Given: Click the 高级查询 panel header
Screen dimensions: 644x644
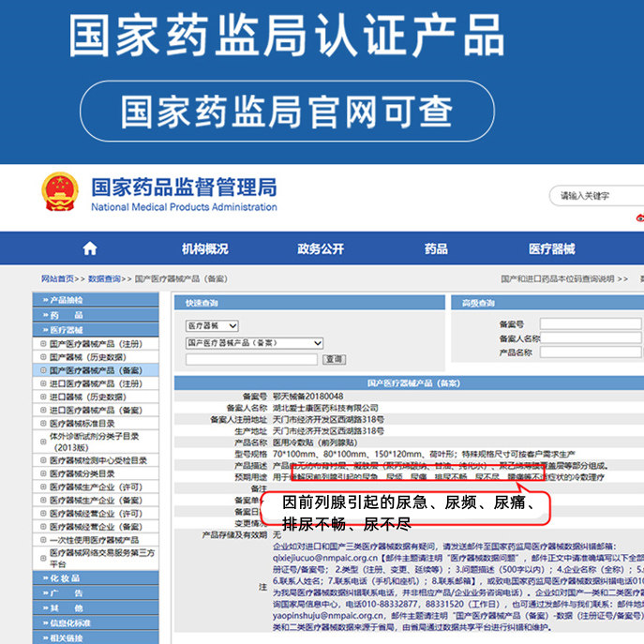Looking at the screenshot, I should tap(547, 303).
